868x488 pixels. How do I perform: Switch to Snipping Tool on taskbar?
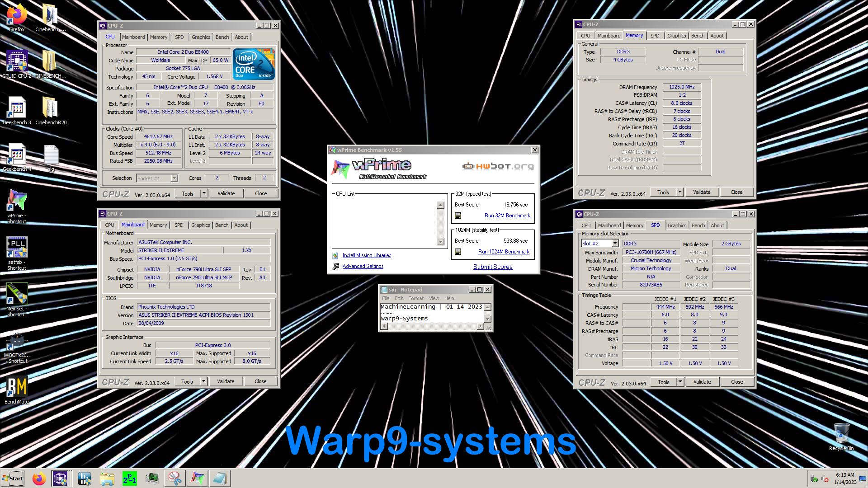[175, 479]
